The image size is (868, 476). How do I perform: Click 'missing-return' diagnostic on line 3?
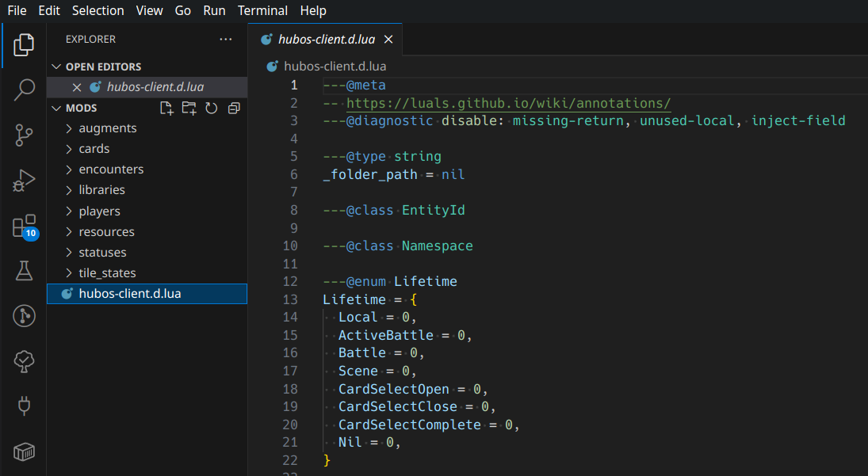point(568,120)
